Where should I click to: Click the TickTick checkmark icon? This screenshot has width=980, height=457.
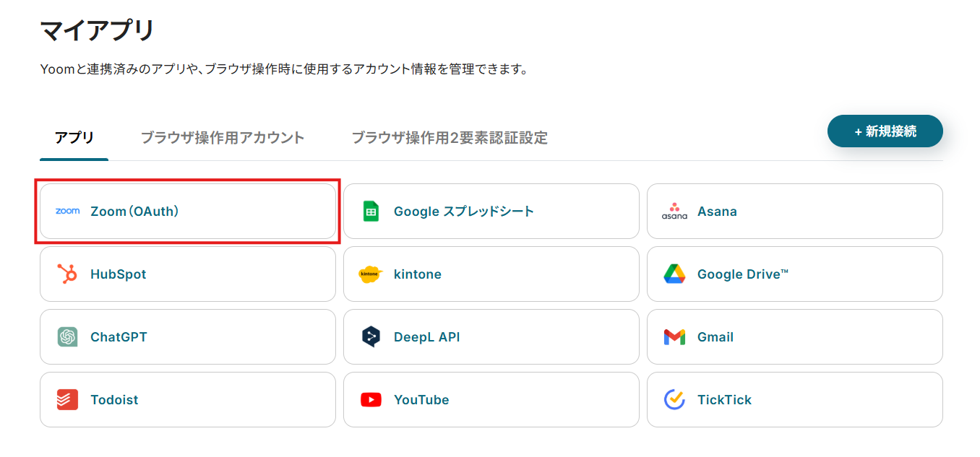(x=674, y=400)
